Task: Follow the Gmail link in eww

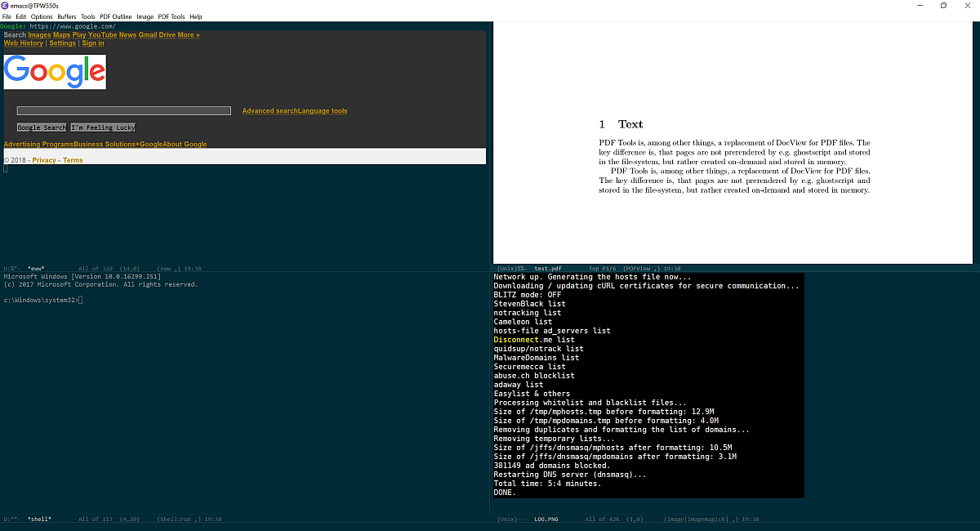Action: pos(148,35)
